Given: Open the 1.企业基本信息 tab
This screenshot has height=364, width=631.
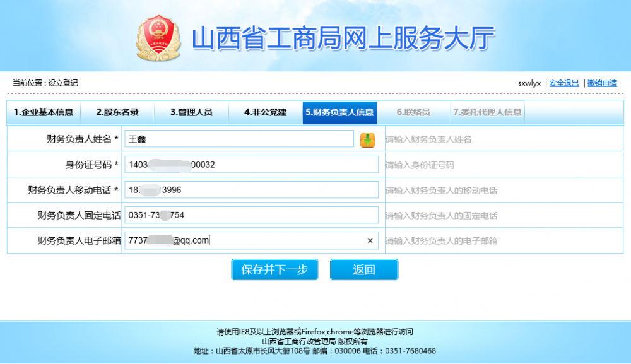Looking at the screenshot, I should [x=44, y=113].
